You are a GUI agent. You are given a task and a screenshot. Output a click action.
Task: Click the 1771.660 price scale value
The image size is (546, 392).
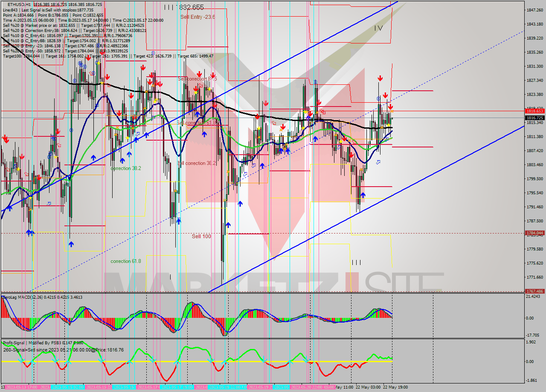(535, 277)
